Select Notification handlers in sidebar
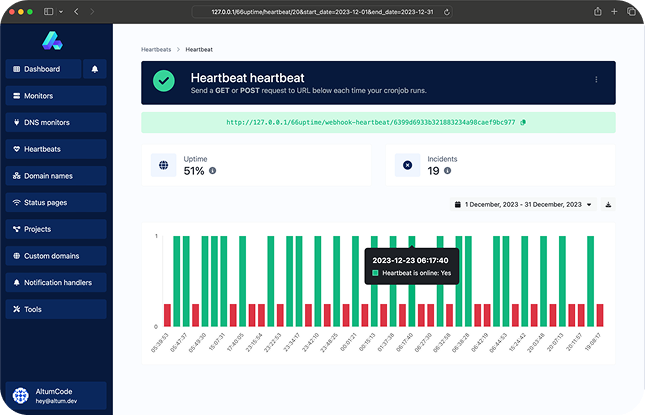 click(56, 283)
